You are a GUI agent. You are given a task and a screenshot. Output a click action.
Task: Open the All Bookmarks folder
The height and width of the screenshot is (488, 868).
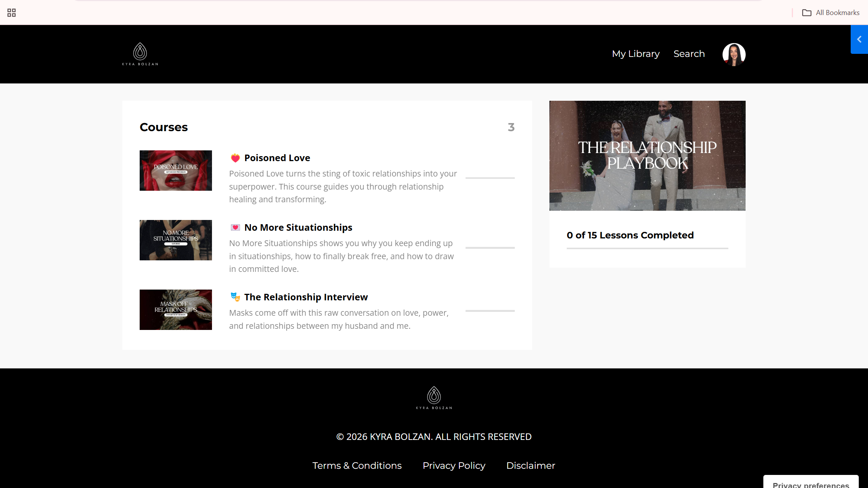pyautogui.click(x=831, y=13)
